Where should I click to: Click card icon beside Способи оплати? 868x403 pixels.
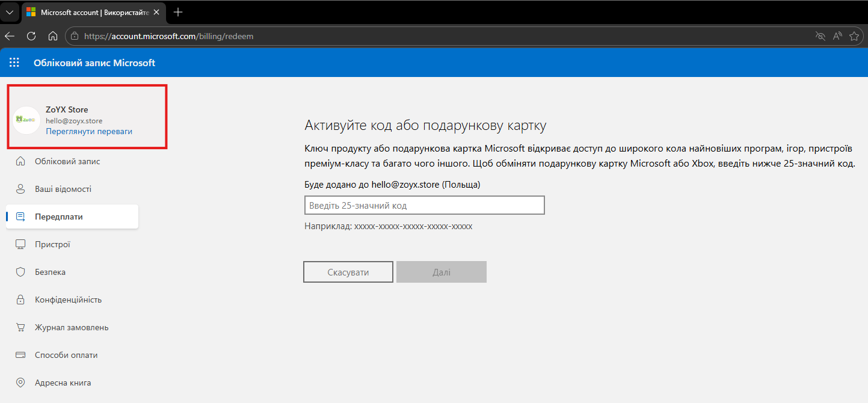(x=20, y=355)
